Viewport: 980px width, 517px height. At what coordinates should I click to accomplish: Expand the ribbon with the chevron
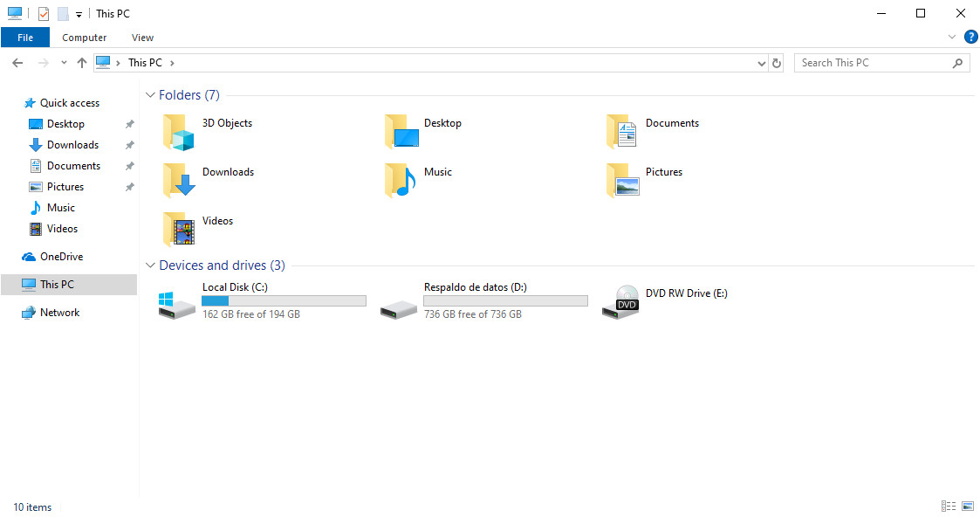(x=952, y=37)
